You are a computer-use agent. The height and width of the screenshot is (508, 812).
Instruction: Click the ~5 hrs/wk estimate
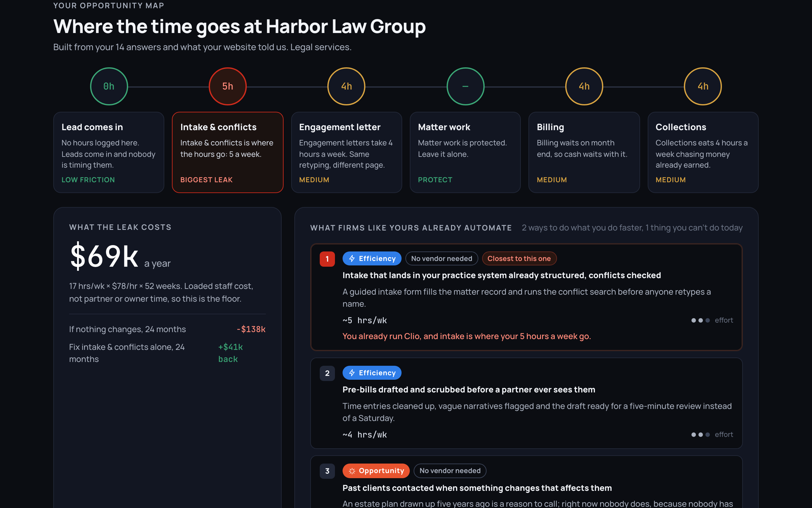(365, 320)
